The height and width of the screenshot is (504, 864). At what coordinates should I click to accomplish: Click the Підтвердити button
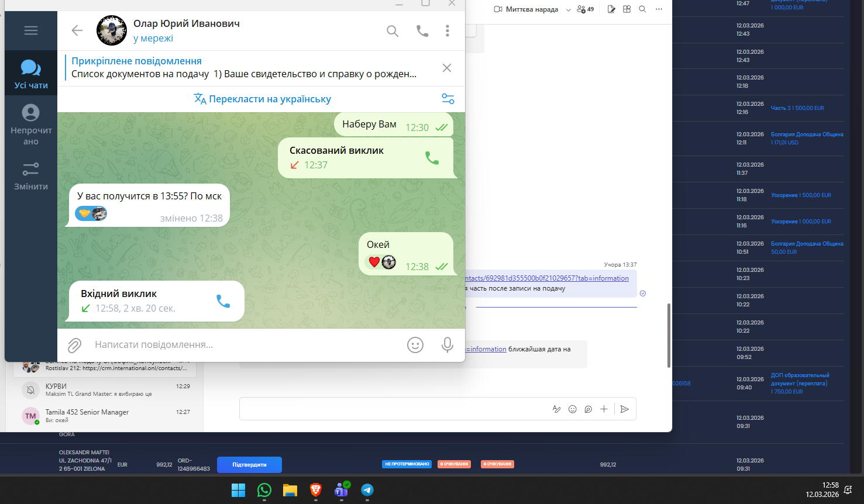[x=249, y=465]
